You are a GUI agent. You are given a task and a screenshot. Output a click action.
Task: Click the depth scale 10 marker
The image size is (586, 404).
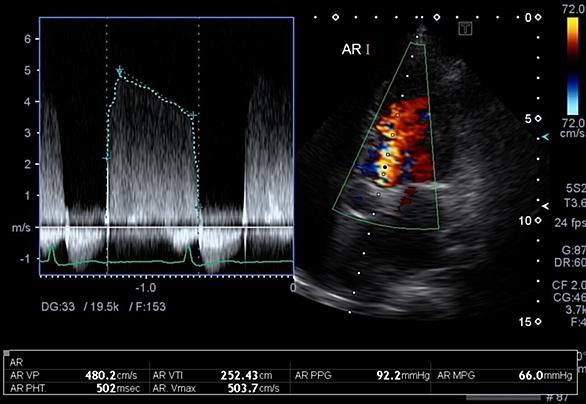pyautogui.click(x=530, y=221)
